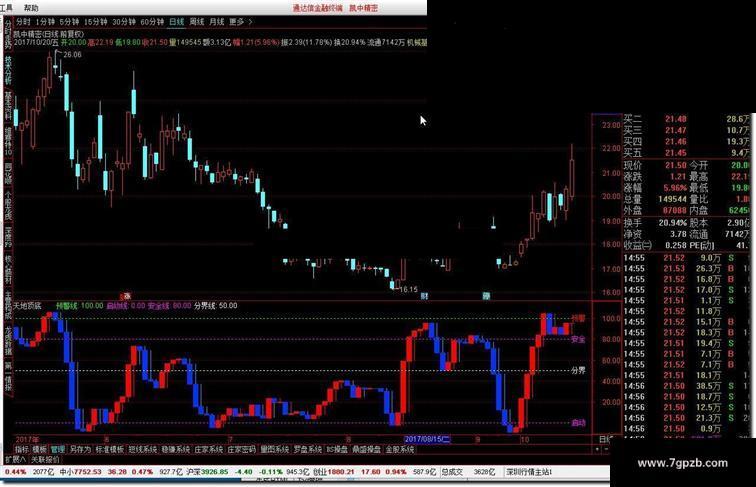This screenshot has width=756, height=487.
Task: Apply the 鼎盛操盘 template
Action: pos(366,449)
